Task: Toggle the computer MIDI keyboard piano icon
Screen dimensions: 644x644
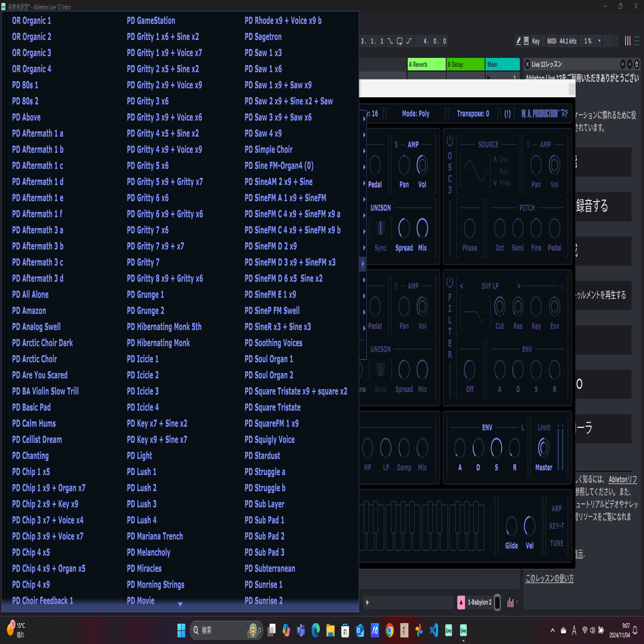Action: [526, 41]
